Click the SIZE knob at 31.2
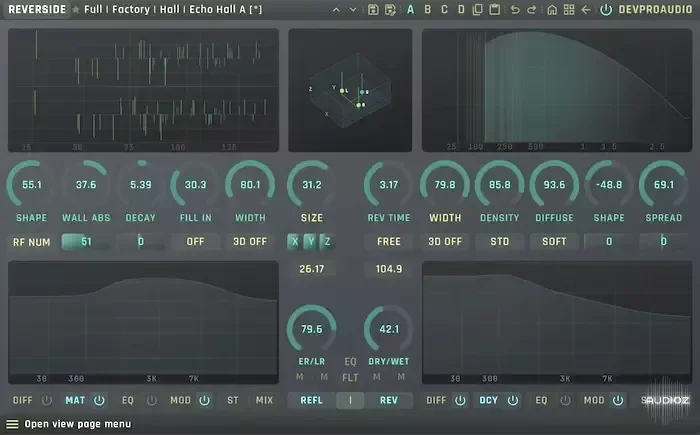The image size is (700, 435). click(x=312, y=184)
